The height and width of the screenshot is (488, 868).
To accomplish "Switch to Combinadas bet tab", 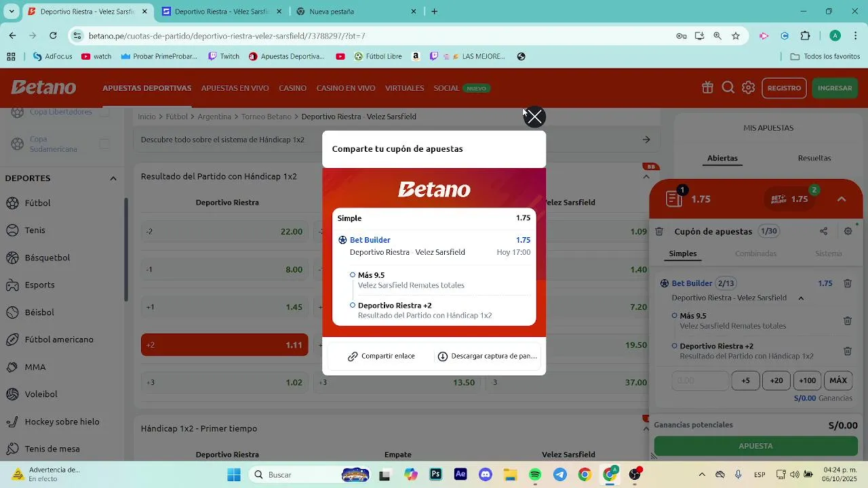I will 755,253.
